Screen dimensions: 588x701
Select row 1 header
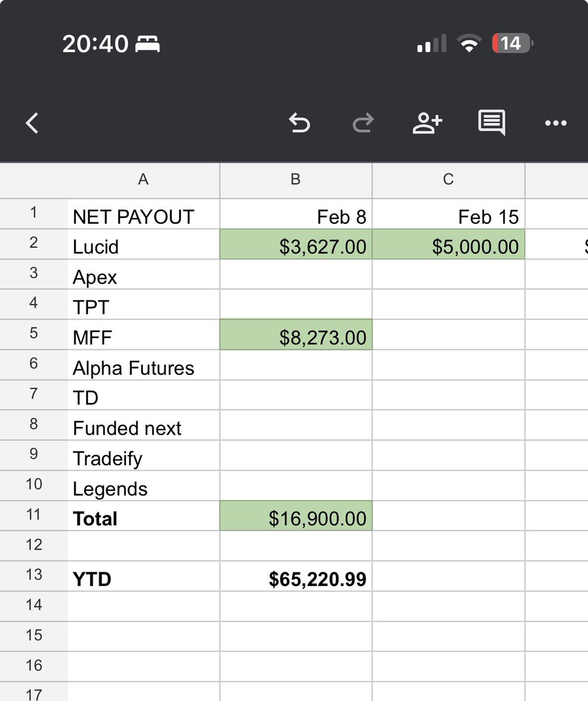coord(34,213)
